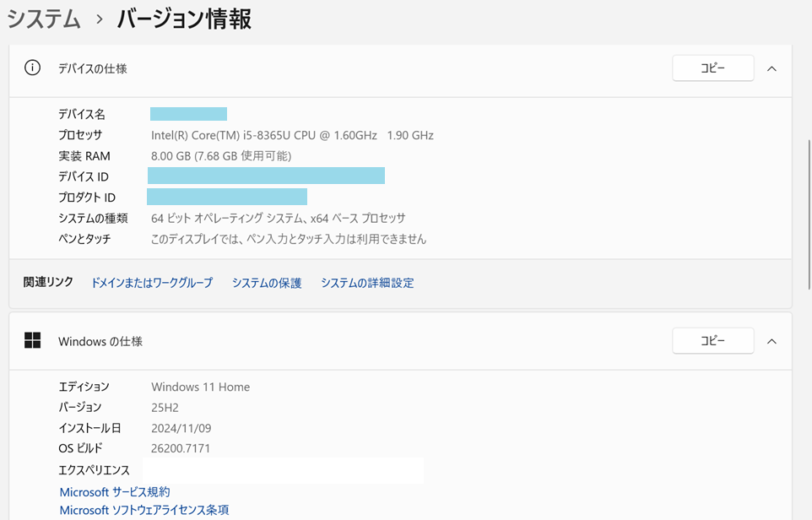The height and width of the screenshot is (520, 812).
Task: Click the デバイスの仕様 header title
Action: click(x=93, y=68)
